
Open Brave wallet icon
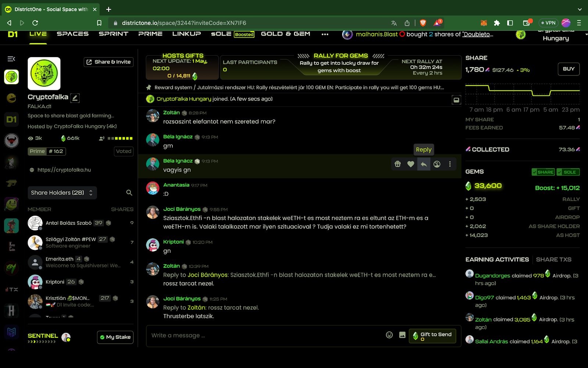(x=526, y=23)
